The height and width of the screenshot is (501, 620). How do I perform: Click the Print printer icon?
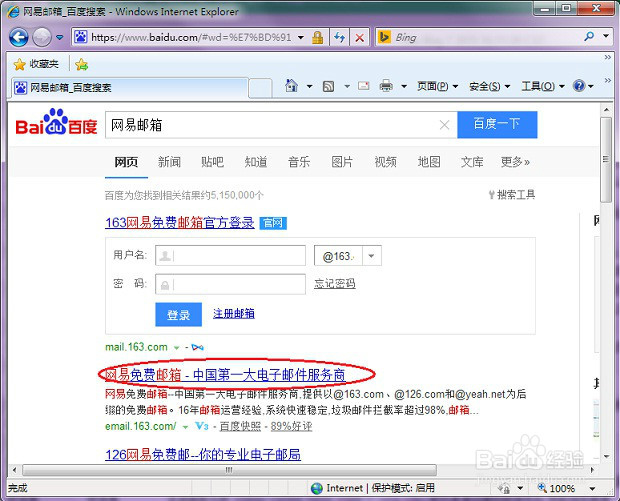(386, 85)
